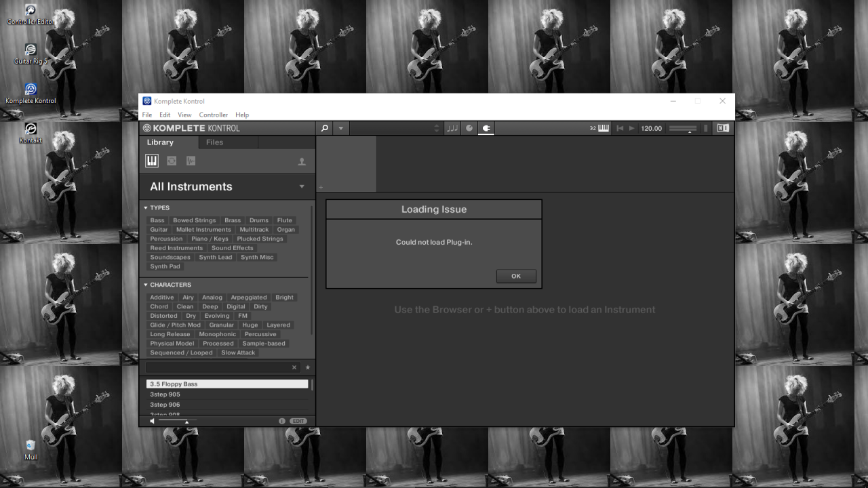Screen dimensions: 868x488
Task: Toggle the user content icon
Action: pyautogui.click(x=302, y=161)
